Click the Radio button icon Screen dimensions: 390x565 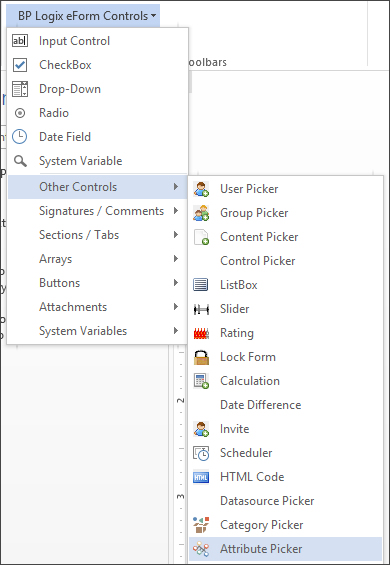[x=20, y=113]
